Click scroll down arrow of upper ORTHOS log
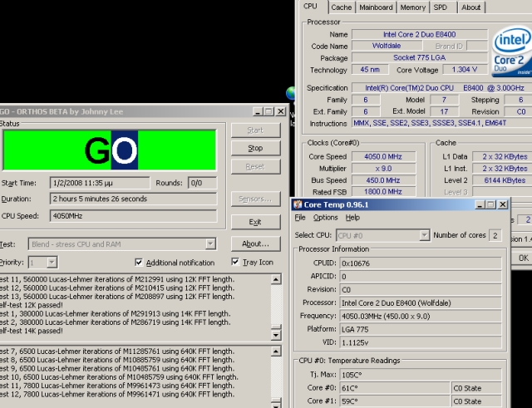Image resolution: width=532 pixels, height=408 pixels. [x=276, y=335]
